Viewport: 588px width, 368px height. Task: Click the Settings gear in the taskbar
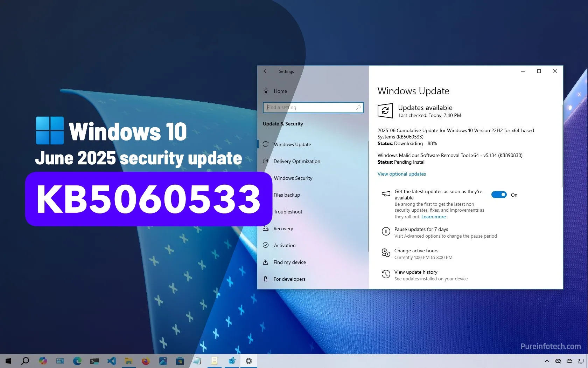[248, 361]
